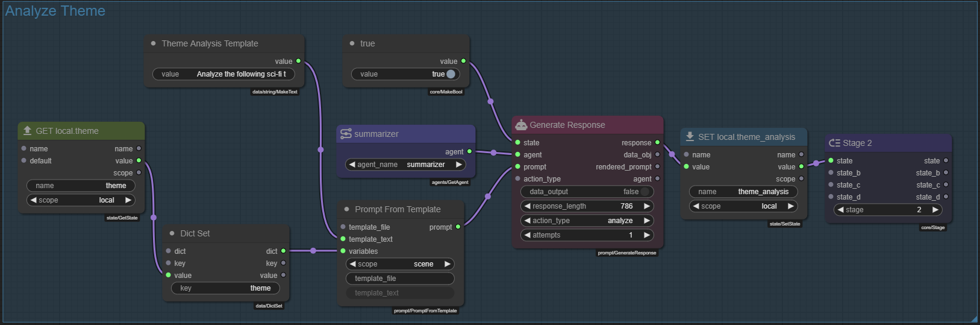Screen dimensions: 980x325
Task: Collapse the Theme Analysis Template node dot
Action: point(154,43)
